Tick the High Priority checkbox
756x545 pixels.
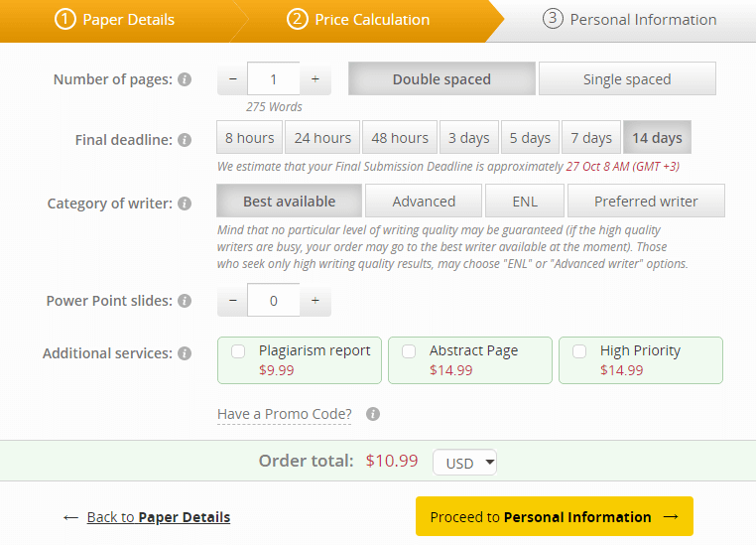pos(579,351)
